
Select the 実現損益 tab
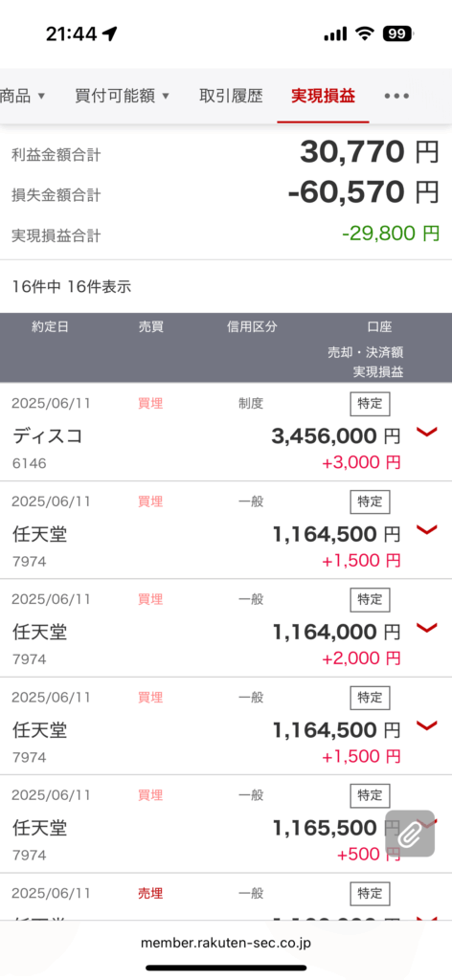click(324, 96)
